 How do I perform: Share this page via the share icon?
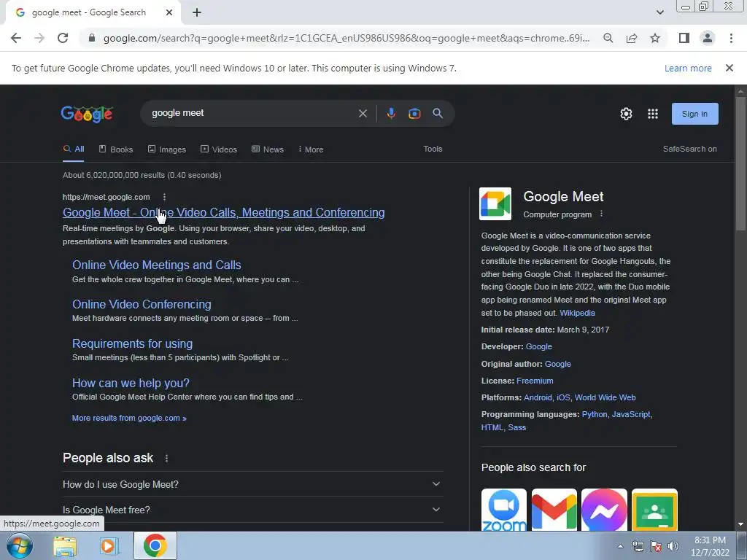(x=632, y=38)
